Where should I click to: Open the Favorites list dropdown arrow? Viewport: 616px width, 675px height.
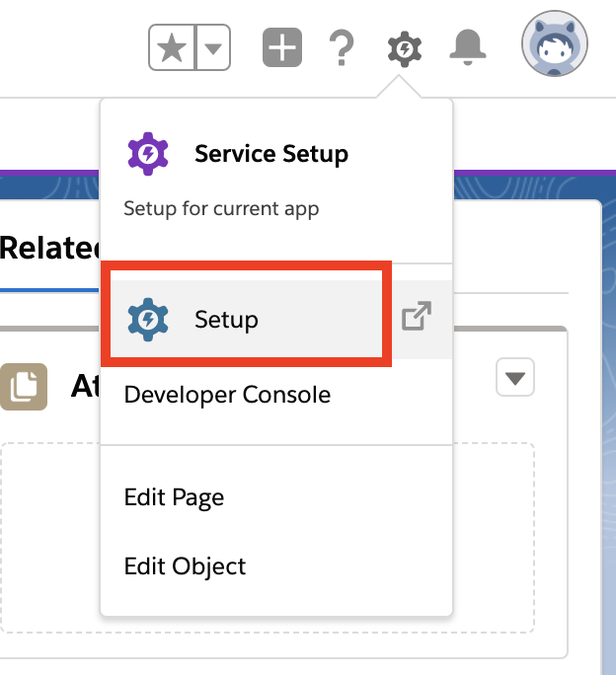pyautogui.click(x=214, y=48)
